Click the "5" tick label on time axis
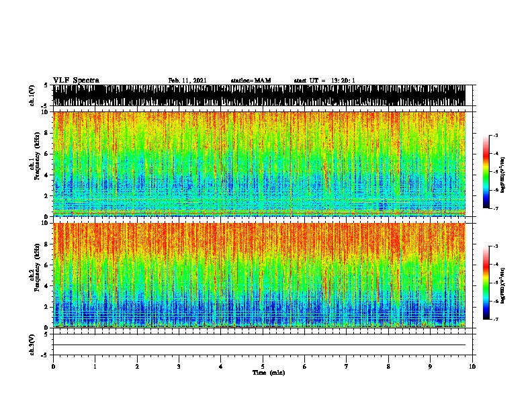 click(263, 367)
